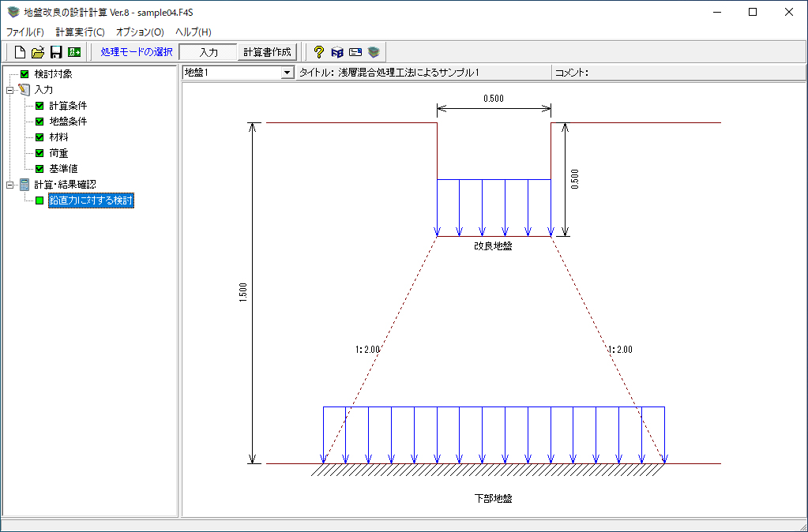Click the card-shaped toolbar icon
Image resolution: width=808 pixels, height=532 pixels.
[355, 52]
